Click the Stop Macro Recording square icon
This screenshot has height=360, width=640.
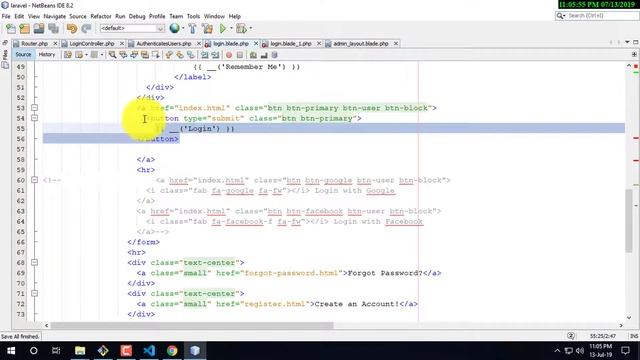click(240, 55)
